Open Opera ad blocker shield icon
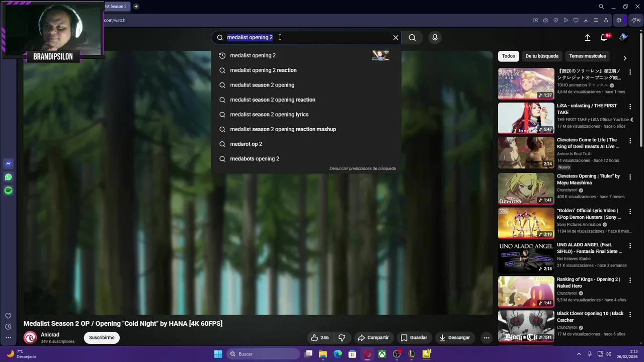Image resolution: width=644 pixels, height=362 pixels. click(x=556, y=20)
